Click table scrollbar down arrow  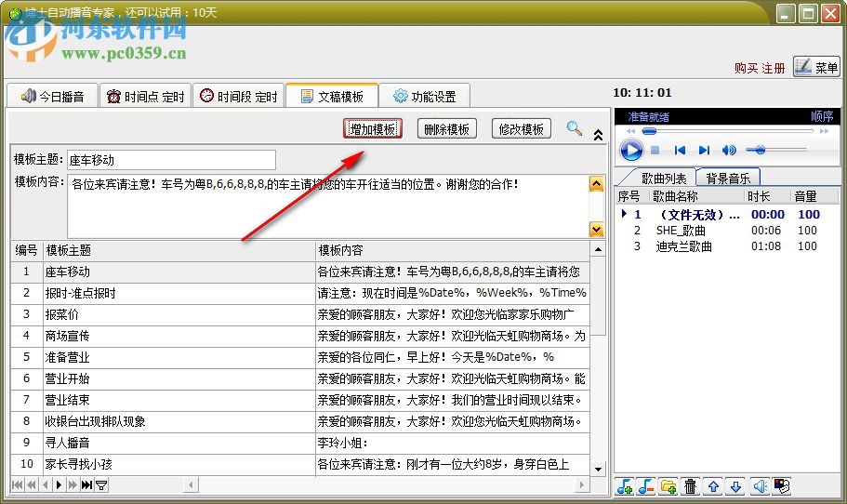point(598,469)
